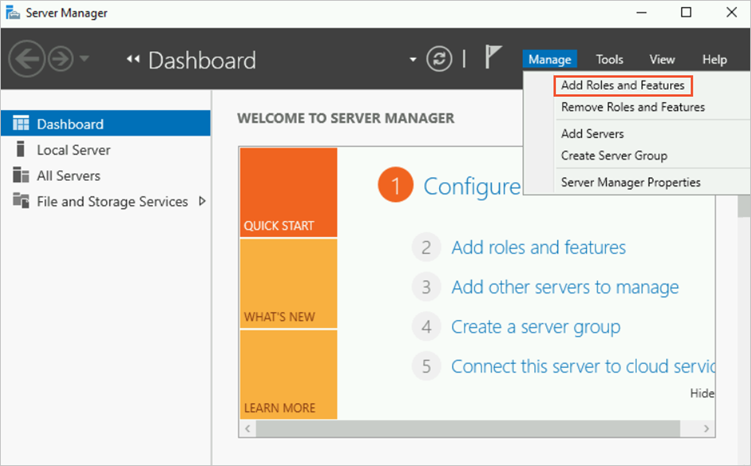Open the Create a server group link
Viewport: 751px width, 466px height.
[535, 327]
